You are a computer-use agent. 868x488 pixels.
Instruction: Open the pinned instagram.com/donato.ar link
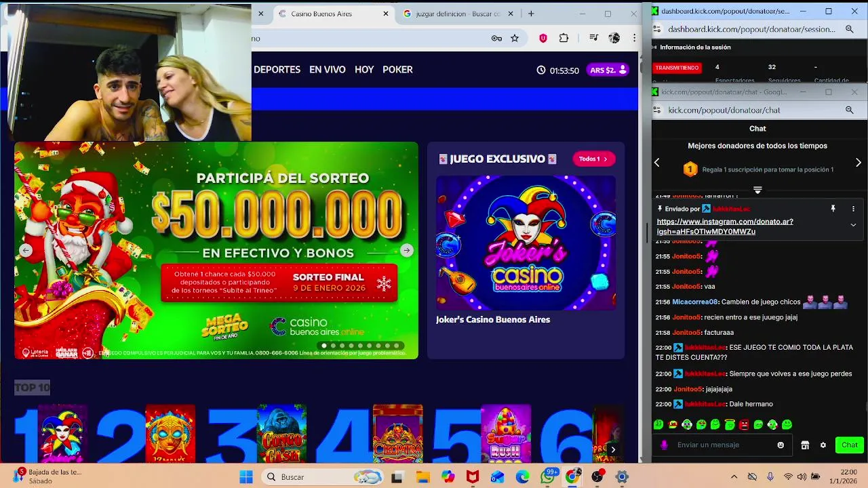point(725,226)
